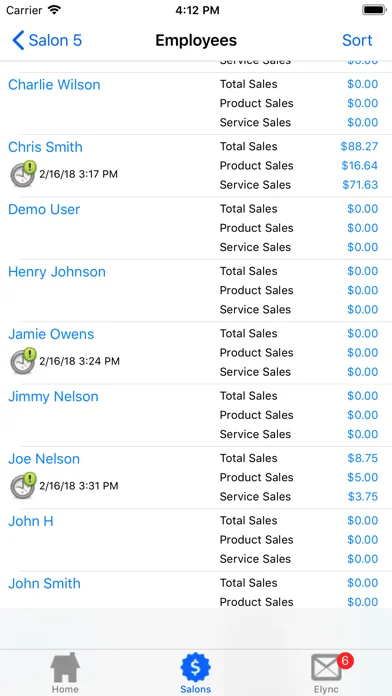Select Henry Johnson from the list
The image size is (392, 696).
tap(57, 272)
